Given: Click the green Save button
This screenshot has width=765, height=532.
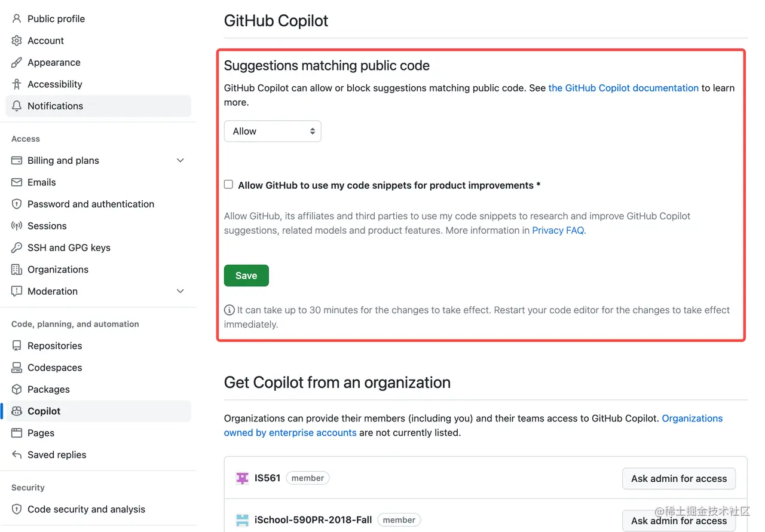Looking at the screenshot, I should point(246,276).
